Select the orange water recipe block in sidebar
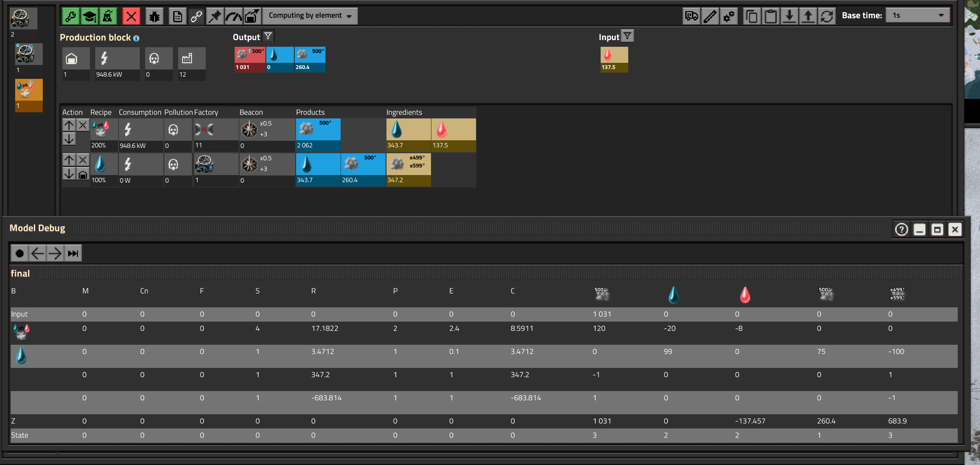 29,95
